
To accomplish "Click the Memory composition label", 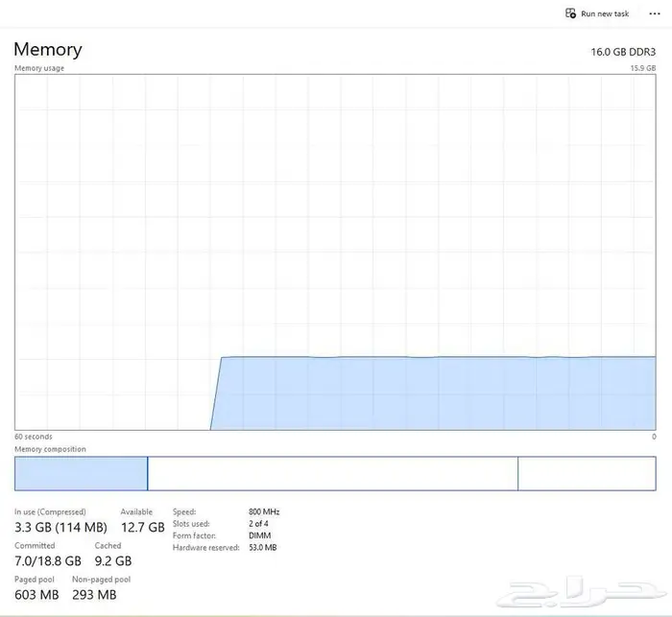I will tap(50, 449).
